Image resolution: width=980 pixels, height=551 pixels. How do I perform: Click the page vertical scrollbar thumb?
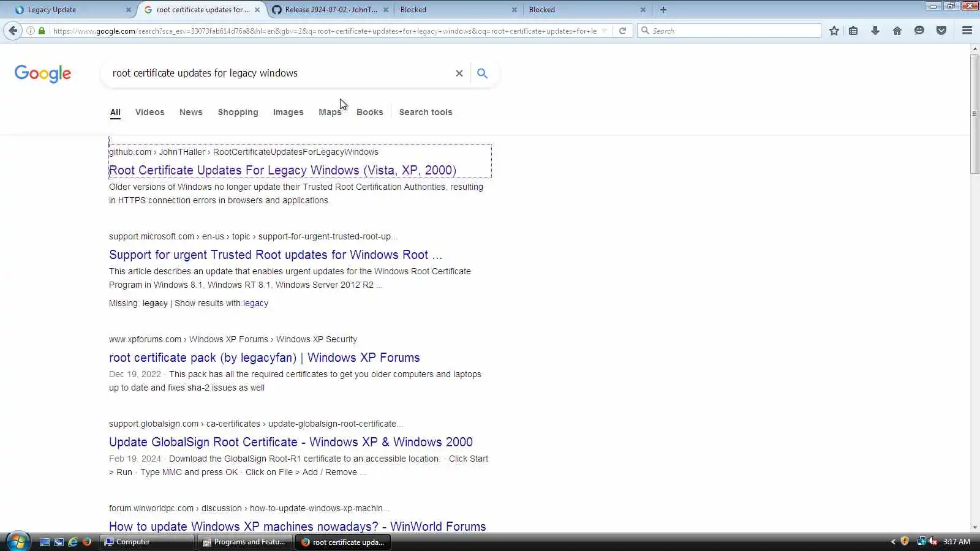point(974,114)
